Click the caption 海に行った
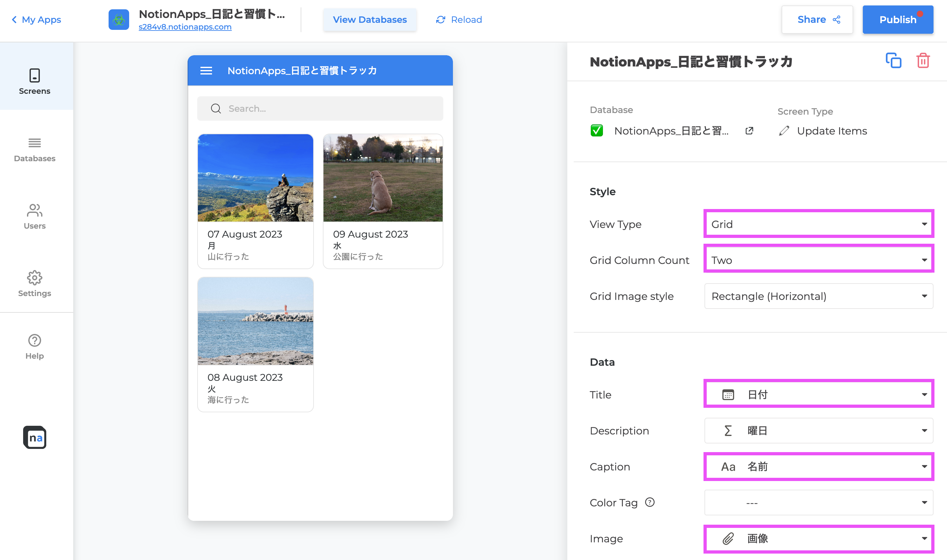Viewport: 947px width, 560px height. [x=228, y=400]
